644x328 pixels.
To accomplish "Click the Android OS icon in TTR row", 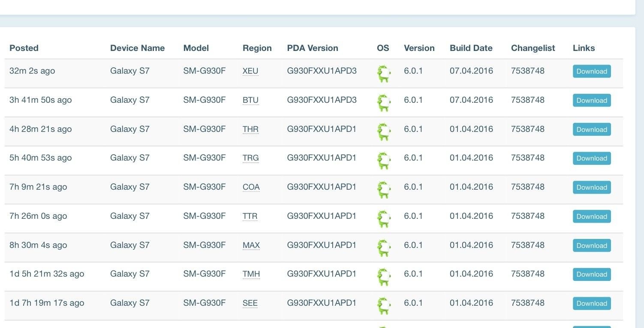I will click(384, 219).
